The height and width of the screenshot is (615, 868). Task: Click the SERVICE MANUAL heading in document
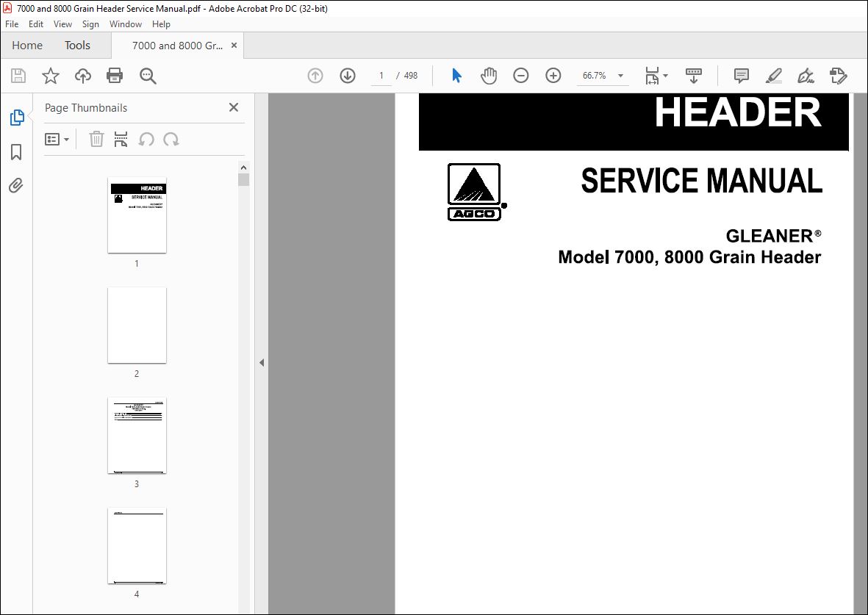(701, 181)
